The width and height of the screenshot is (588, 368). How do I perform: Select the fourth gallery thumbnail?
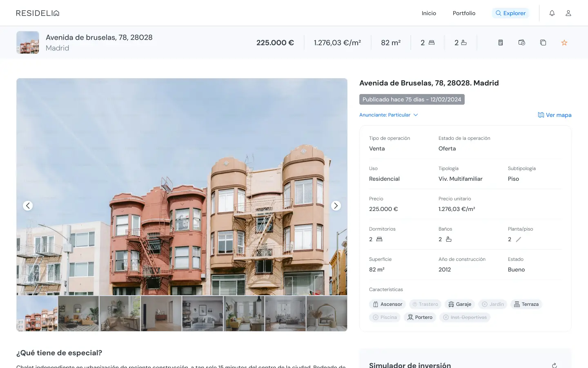pos(161,314)
